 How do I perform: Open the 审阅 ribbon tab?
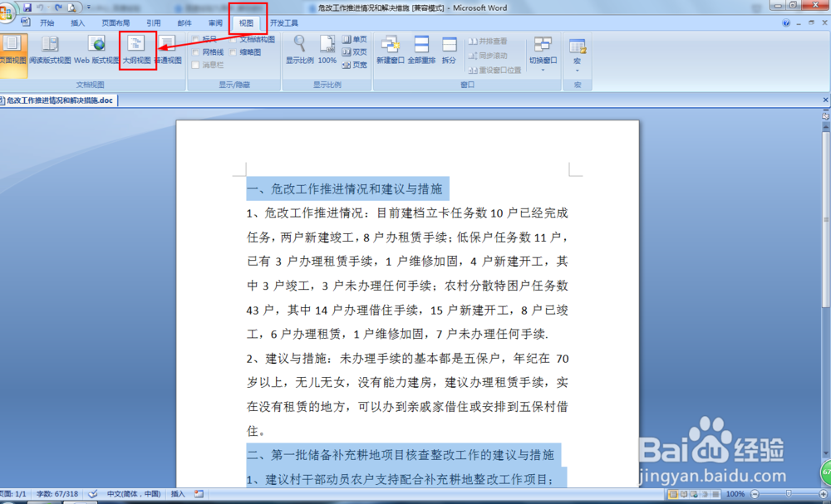[x=218, y=23]
